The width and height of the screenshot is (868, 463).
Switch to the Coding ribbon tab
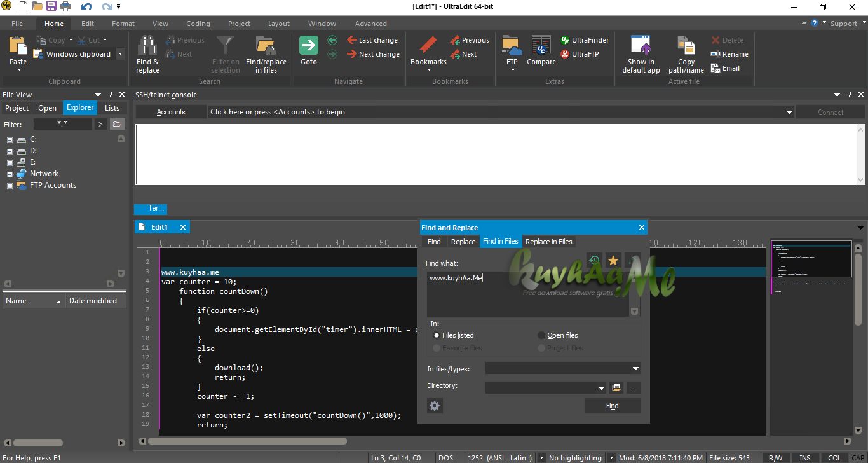pyautogui.click(x=198, y=24)
